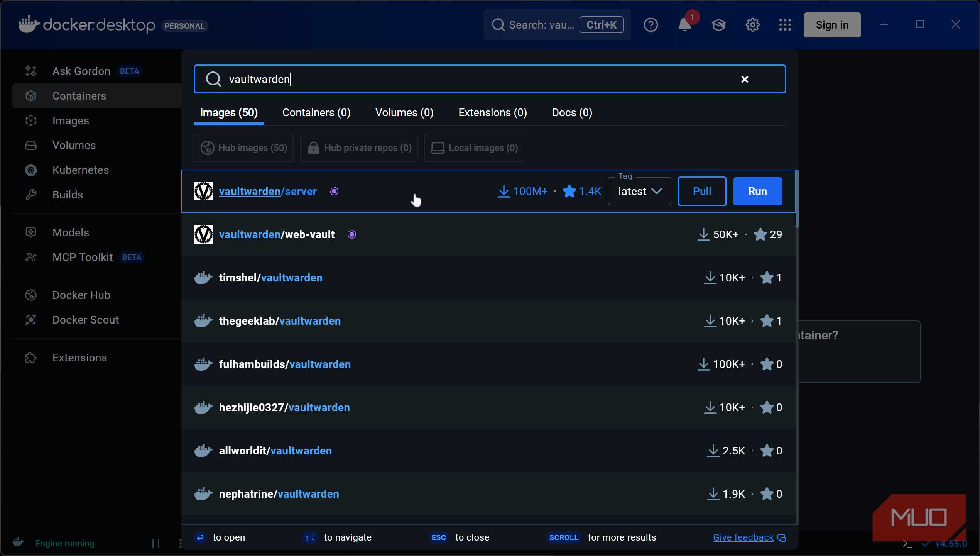Image resolution: width=980 pixels, height=556 pixels.
Task: Open the apps grid icon
Action: (785, 25)
